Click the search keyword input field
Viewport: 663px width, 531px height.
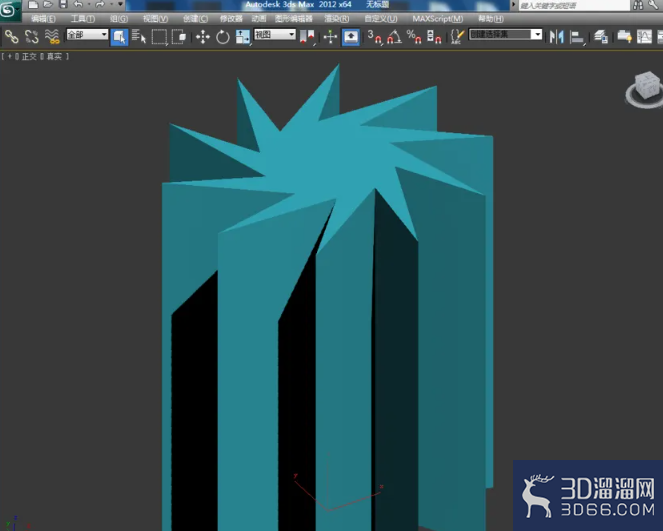click(574, 5)
